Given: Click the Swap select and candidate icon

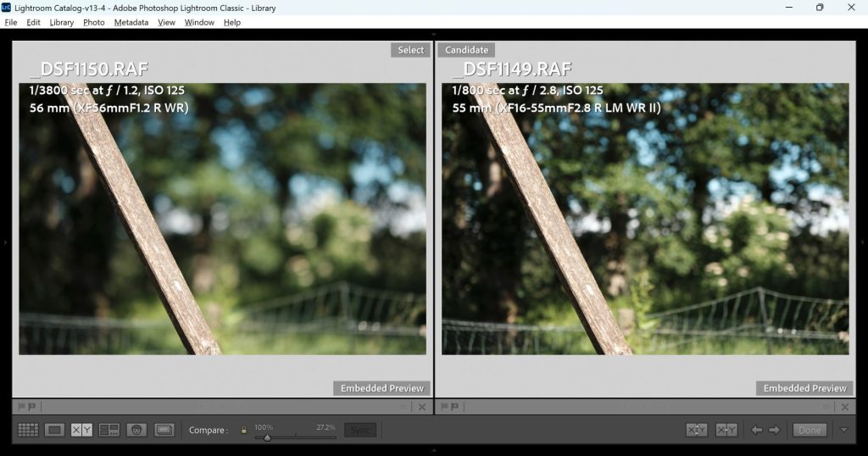Looking at the screenshot, I should [697, 430].
